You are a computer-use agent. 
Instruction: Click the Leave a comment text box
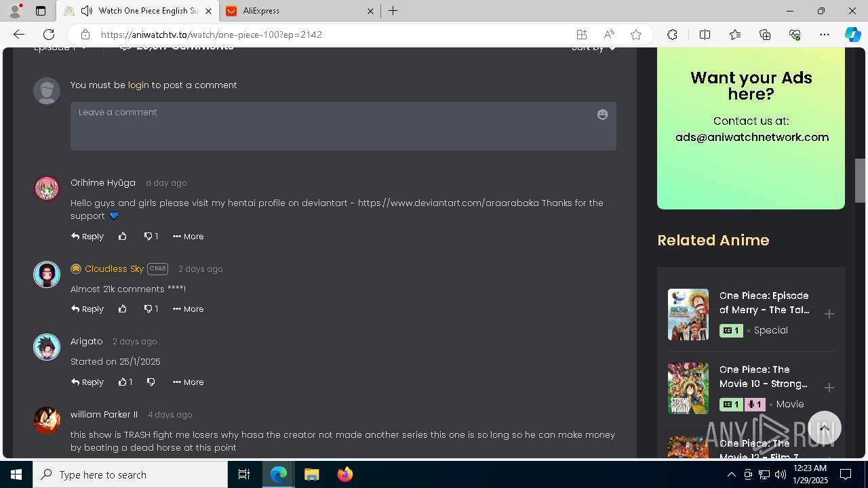click(343, 126)
